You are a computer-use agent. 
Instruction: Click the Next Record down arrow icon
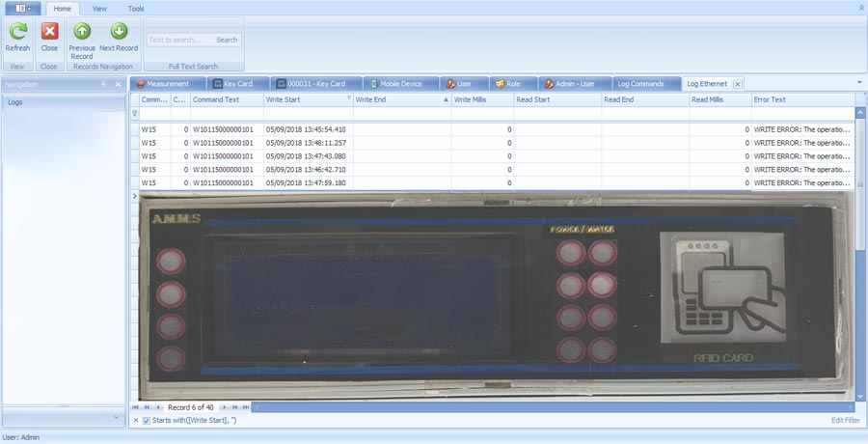click(119, 31)
